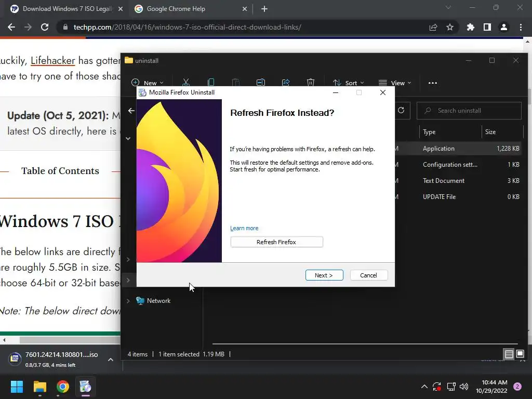Screen dimensions: 532x399
Task: Switch Explorer to large thumbnails view icon
Action: (x=520, y=354)
